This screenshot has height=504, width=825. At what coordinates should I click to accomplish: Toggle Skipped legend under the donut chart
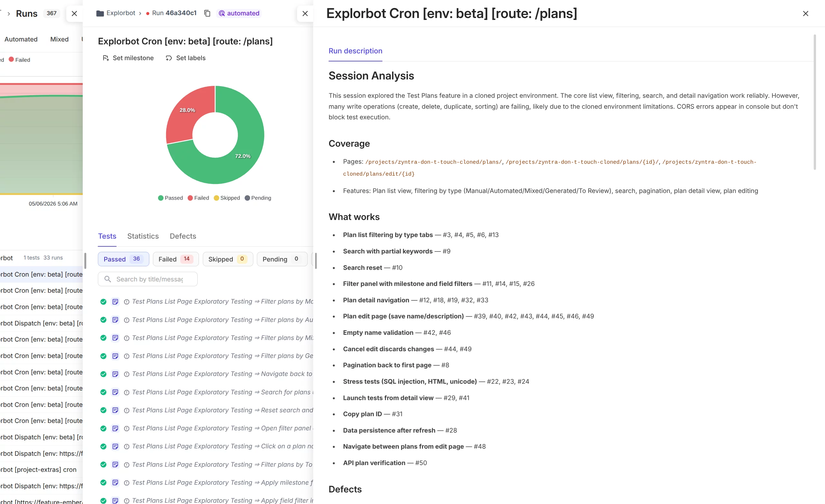pos(227,198)
